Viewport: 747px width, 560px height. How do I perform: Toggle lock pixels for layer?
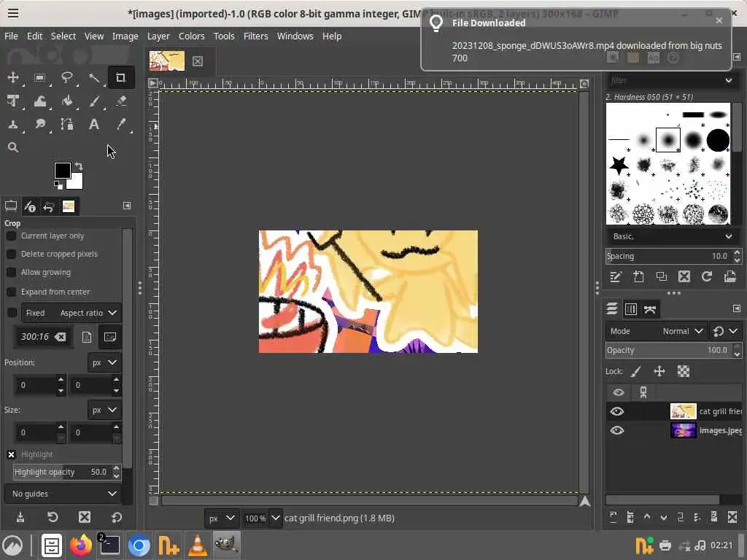click(636, 371)
